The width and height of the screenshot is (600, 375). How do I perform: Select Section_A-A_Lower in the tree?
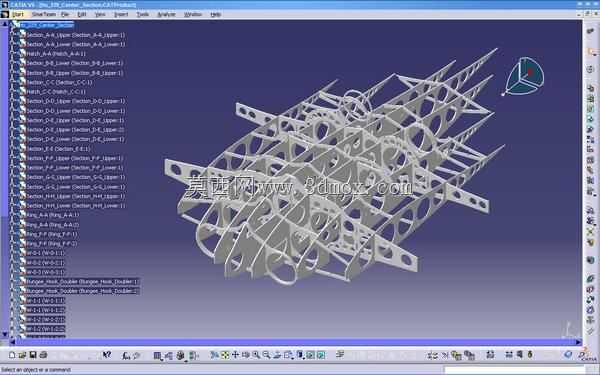coord(76,44)
